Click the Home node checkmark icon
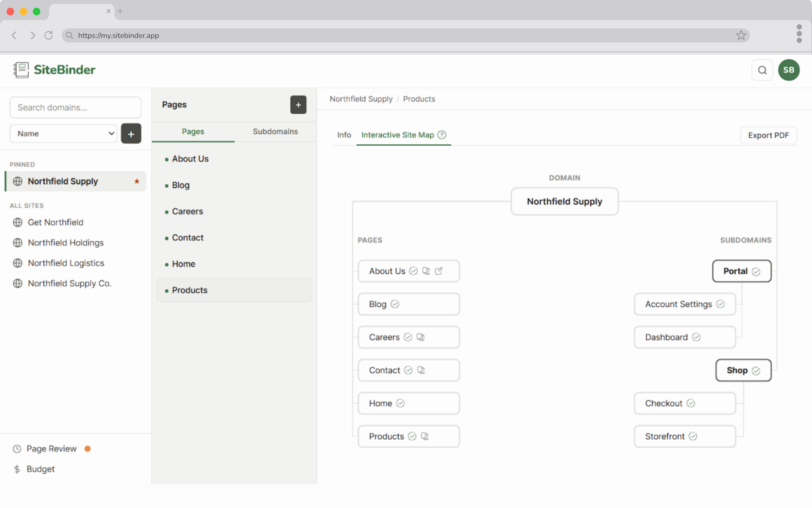812x508 pixels. [x=400, y=403]
